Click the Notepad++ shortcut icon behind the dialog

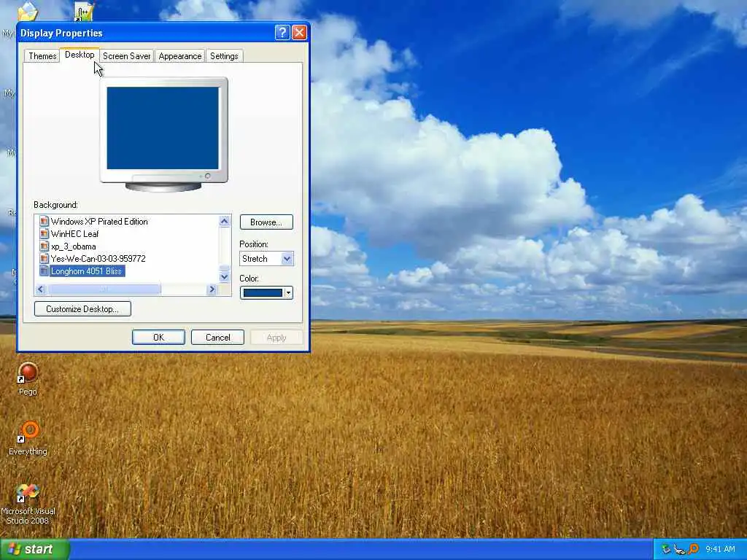pyautogui.click(x=85, y=12)
